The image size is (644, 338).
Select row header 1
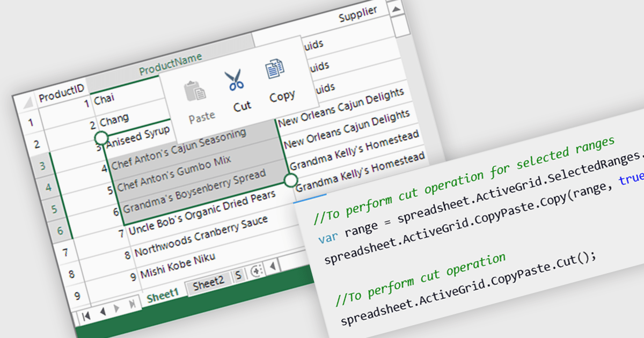[x=31, y=122]
